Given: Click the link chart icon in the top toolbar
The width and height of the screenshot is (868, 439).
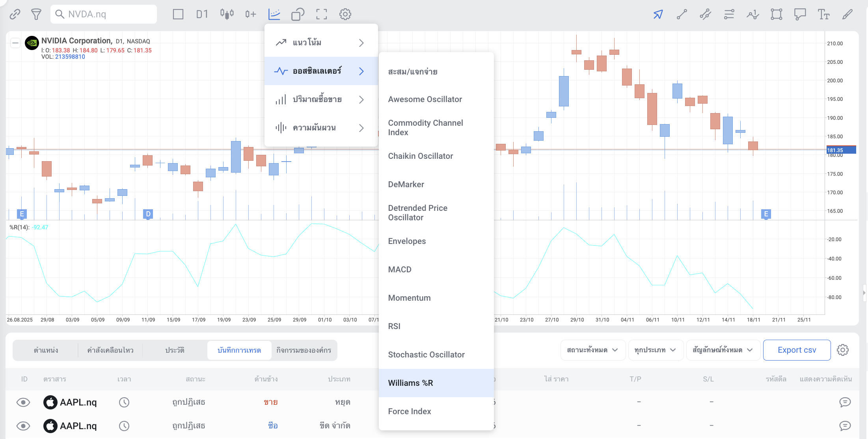Looking at the screenshot, I should pyautogui.click(x=15, y=15).
